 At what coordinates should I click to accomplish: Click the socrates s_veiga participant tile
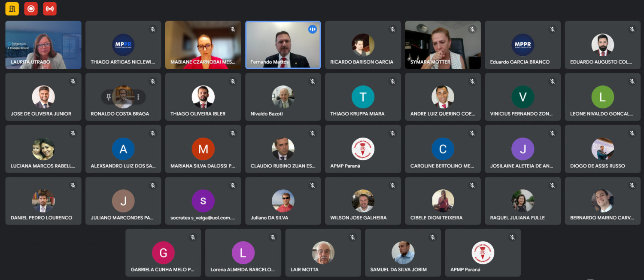coord(203,201)
